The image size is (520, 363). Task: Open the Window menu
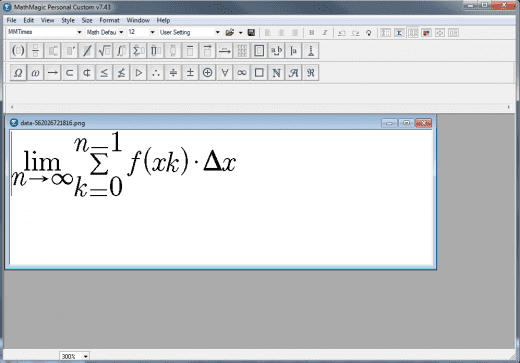(x=138, y=20)
